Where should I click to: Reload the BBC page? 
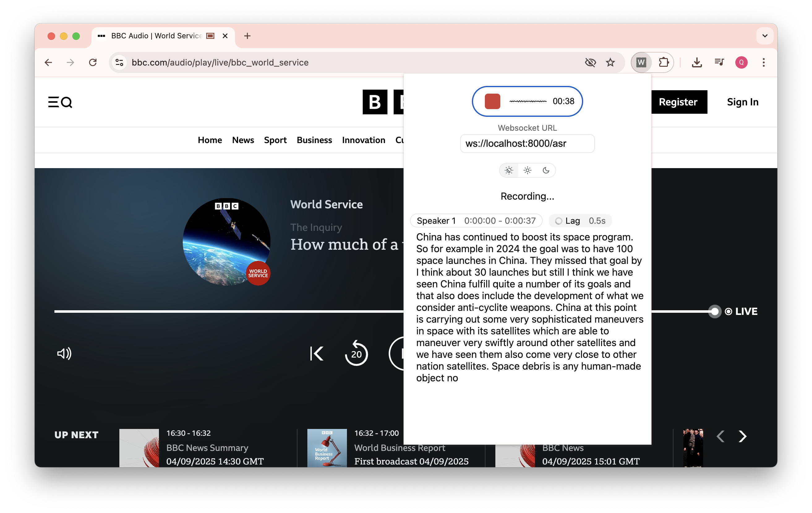(93, 62)
